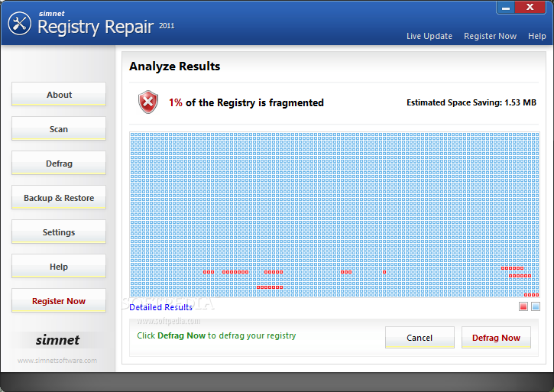Click the Registry Repair wrench logo icon
This screenshot has width=554, height=392.
(x=19, y=24)
